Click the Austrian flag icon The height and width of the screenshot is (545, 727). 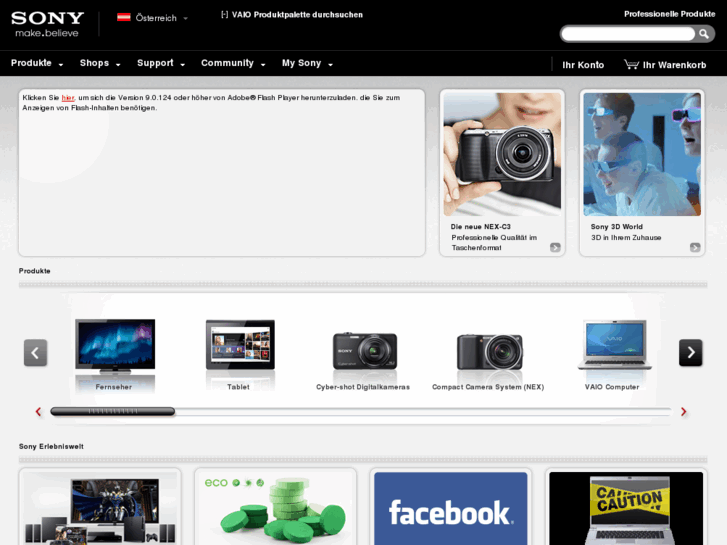123,18
